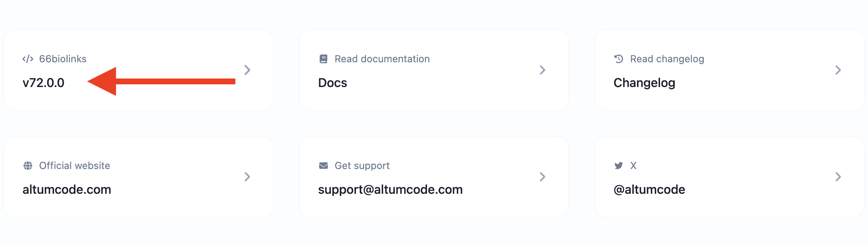Open the chevron arrow on the @altumcode card
The image size is (868, 246).
click(x=838, y=177)
